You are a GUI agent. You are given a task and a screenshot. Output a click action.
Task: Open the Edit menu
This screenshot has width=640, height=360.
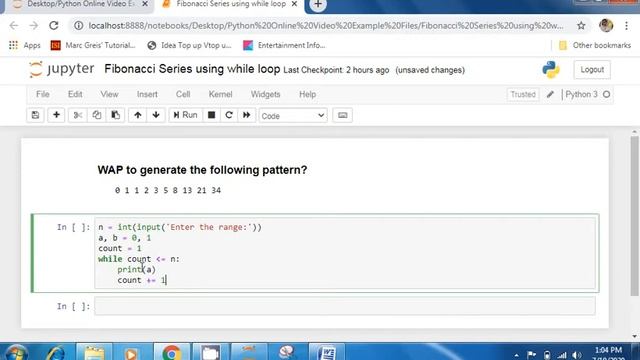point(75,94)
